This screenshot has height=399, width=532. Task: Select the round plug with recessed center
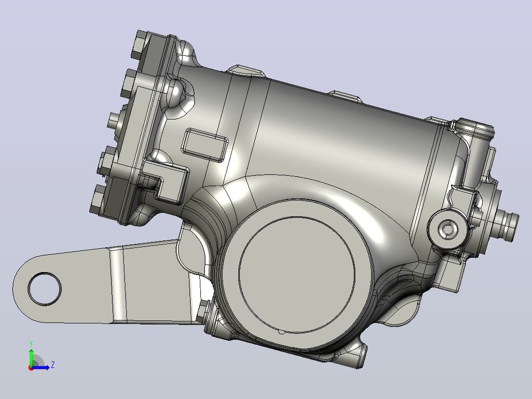(448, 229)
